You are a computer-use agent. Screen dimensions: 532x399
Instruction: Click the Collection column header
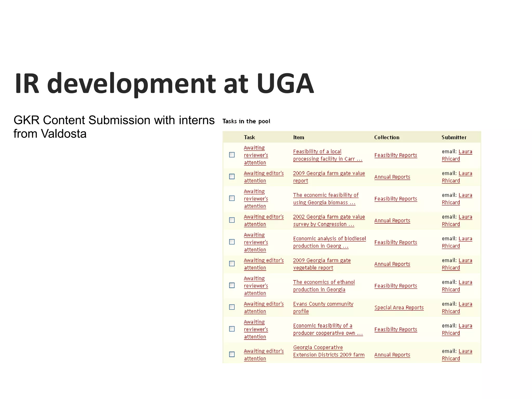point(387,137)
